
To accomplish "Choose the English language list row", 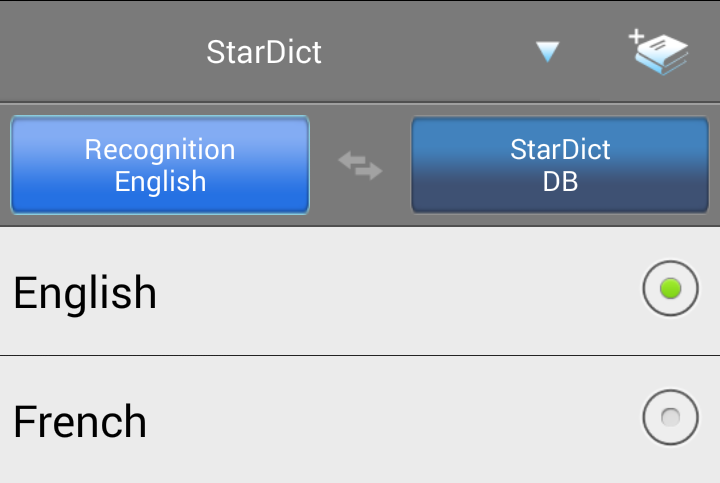I will [300, 292].
